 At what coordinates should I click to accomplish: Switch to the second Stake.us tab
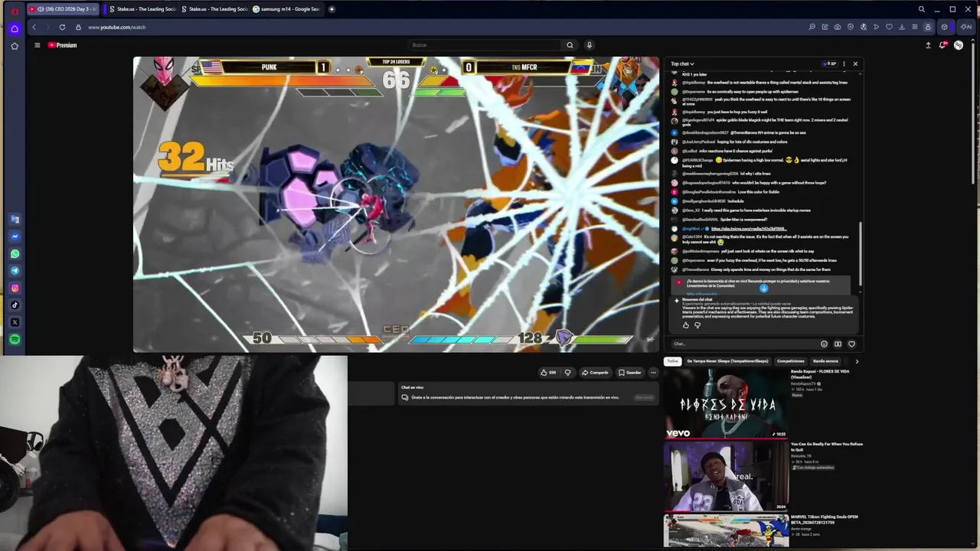point(214,9)
